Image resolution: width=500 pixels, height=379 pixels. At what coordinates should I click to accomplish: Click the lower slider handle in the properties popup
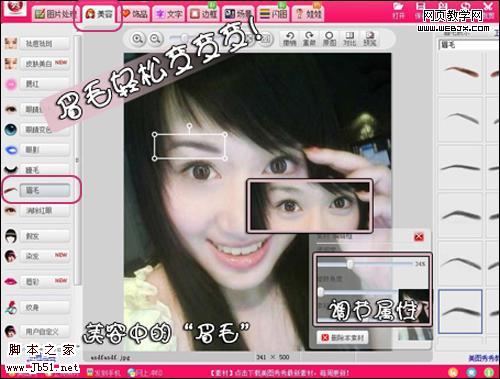321,292
